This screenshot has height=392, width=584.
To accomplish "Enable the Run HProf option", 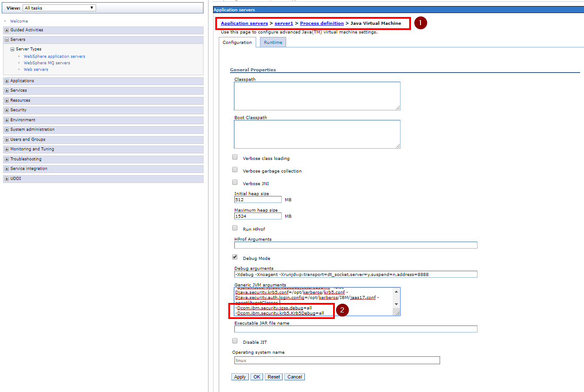I will pos(235,227).
